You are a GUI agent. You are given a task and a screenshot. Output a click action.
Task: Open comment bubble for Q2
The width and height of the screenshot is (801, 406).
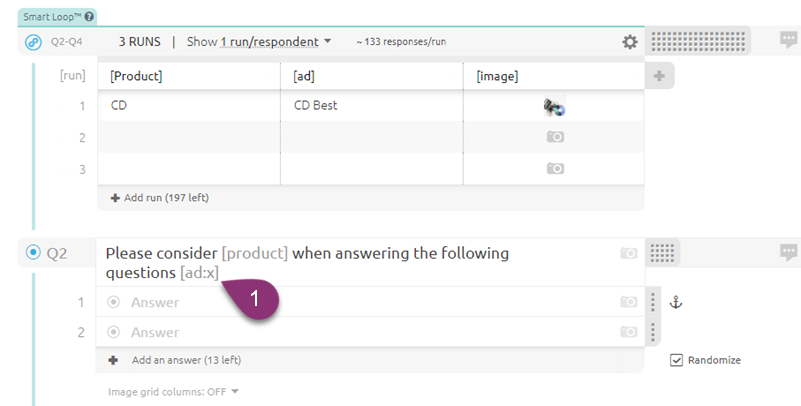tap(788, 252)
